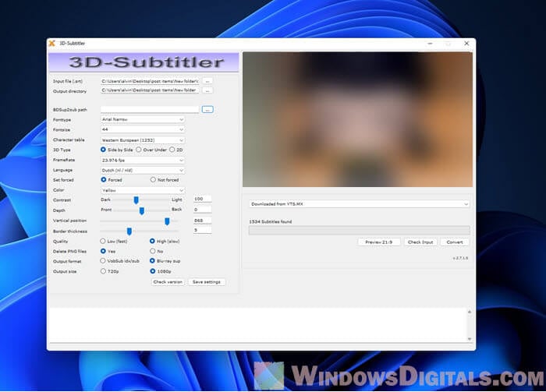Minimize the 3D-Subtitler window
Viewport: 546px width, 392px height.
(431, 44)
